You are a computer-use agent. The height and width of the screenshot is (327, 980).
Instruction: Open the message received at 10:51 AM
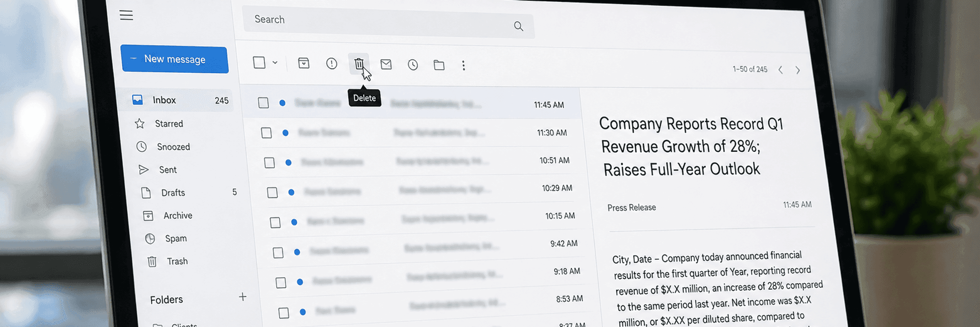[417, 161]
